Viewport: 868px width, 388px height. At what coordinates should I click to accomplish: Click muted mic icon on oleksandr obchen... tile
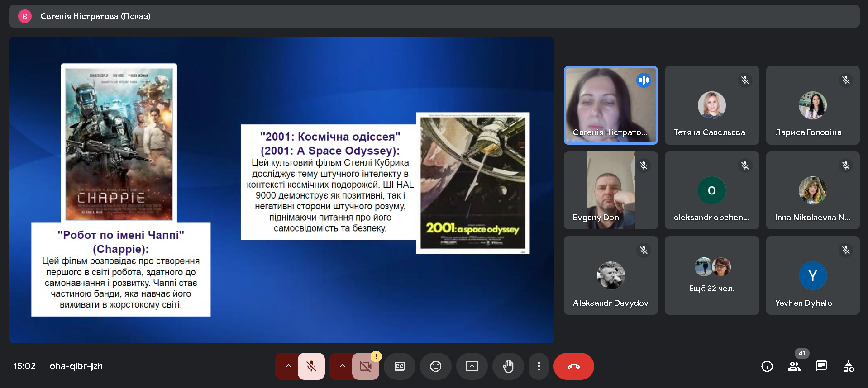coord(745,166)
